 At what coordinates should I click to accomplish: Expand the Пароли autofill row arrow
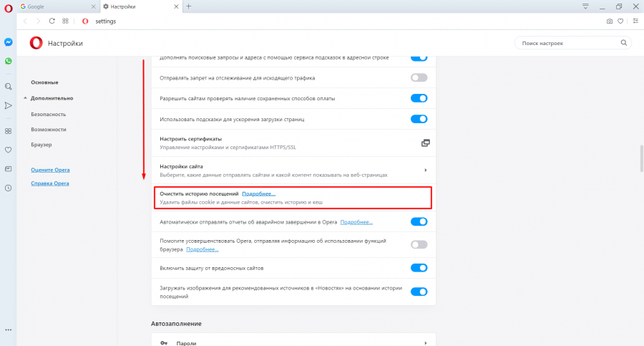click(x=426, y=343)
